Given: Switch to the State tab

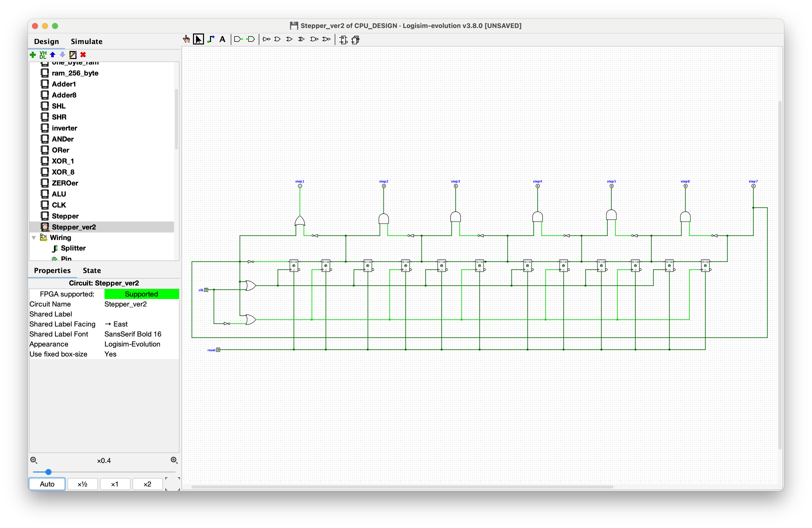Looking at the screenshot, I should (92, 270).
